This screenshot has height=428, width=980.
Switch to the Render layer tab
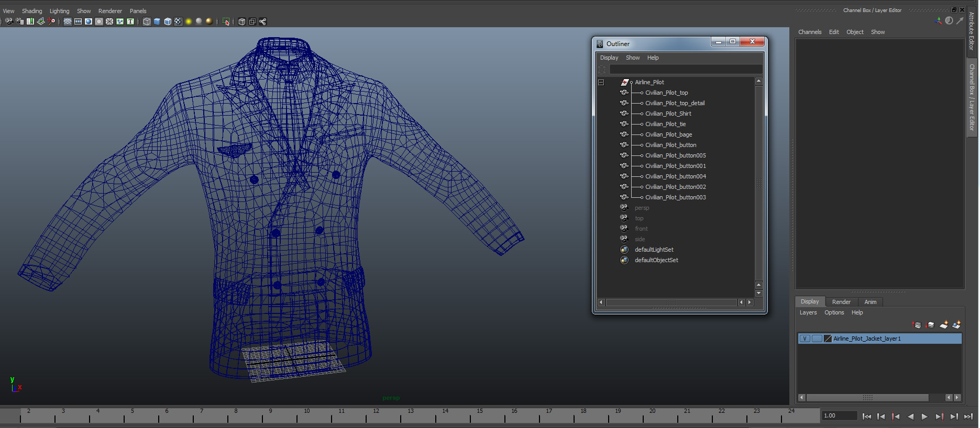click(x=841, y=302)
